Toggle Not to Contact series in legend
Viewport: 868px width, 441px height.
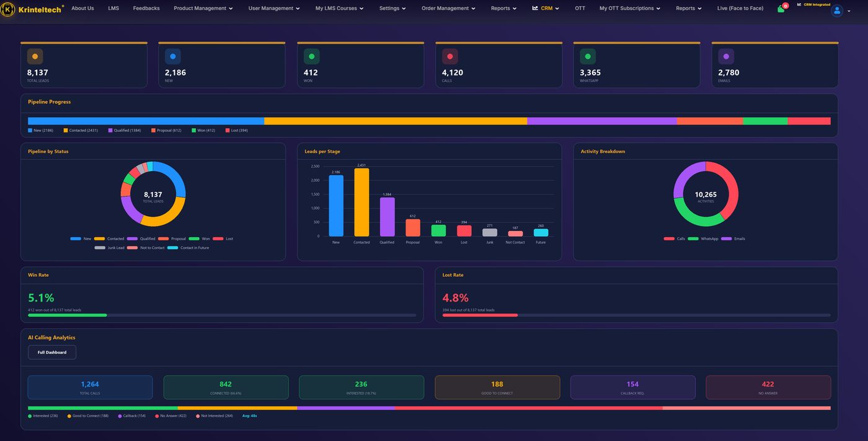click(146, 248)
